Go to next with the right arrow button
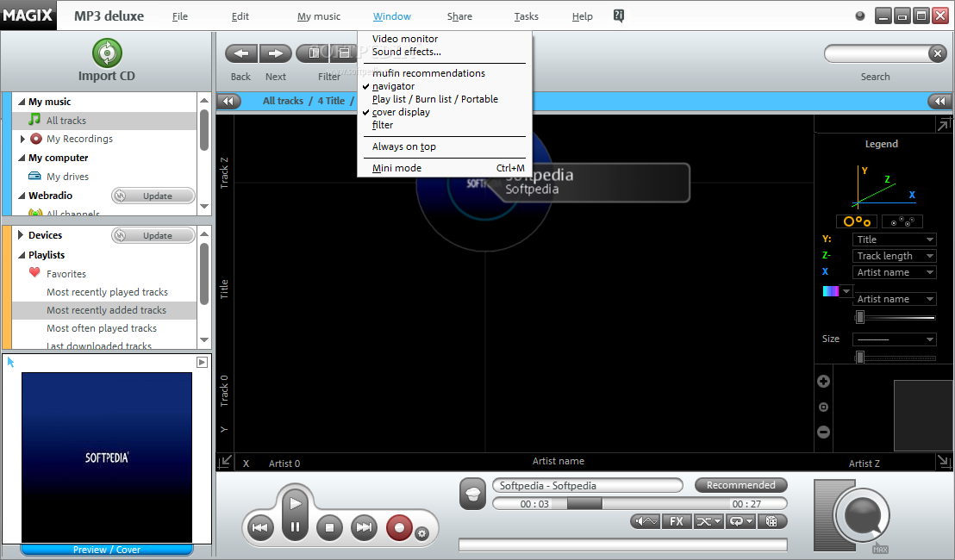 click(276, 53)
